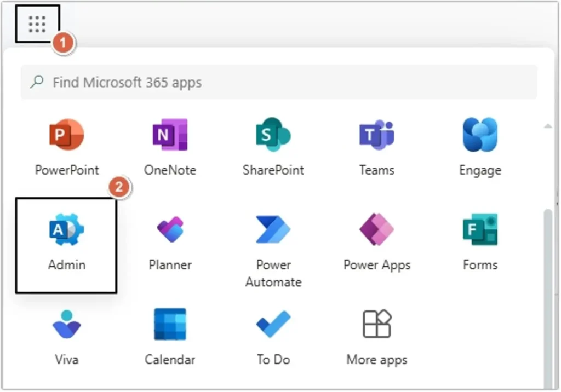Open the app launcher waffle icon
The image size is (561, 392).
[37, 24]
